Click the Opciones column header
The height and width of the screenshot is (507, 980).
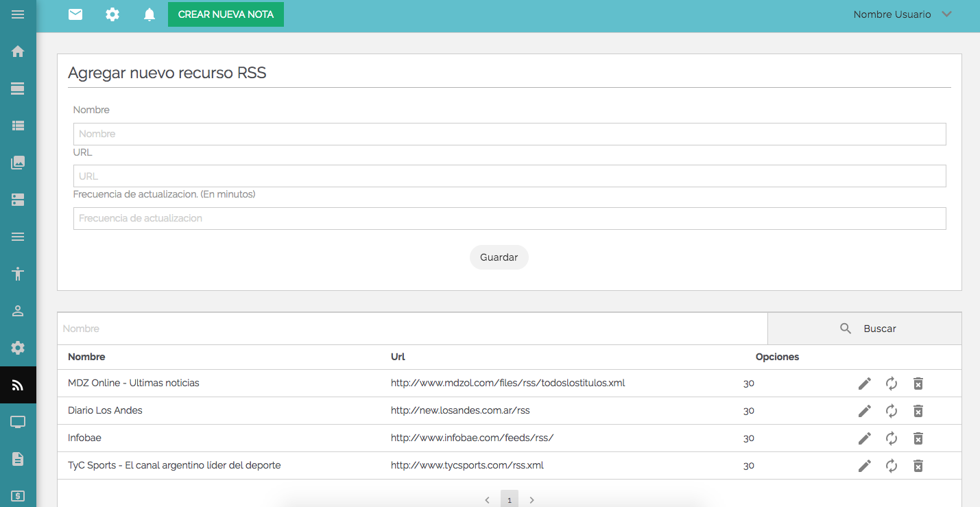point(777,357)
